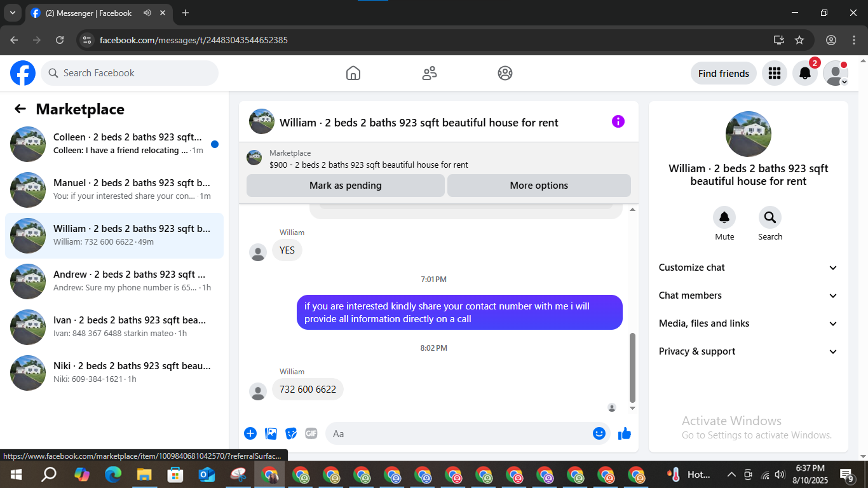Choose a GIF icon in composer
This screenshot has width=868, height=488.
(311, 433)
